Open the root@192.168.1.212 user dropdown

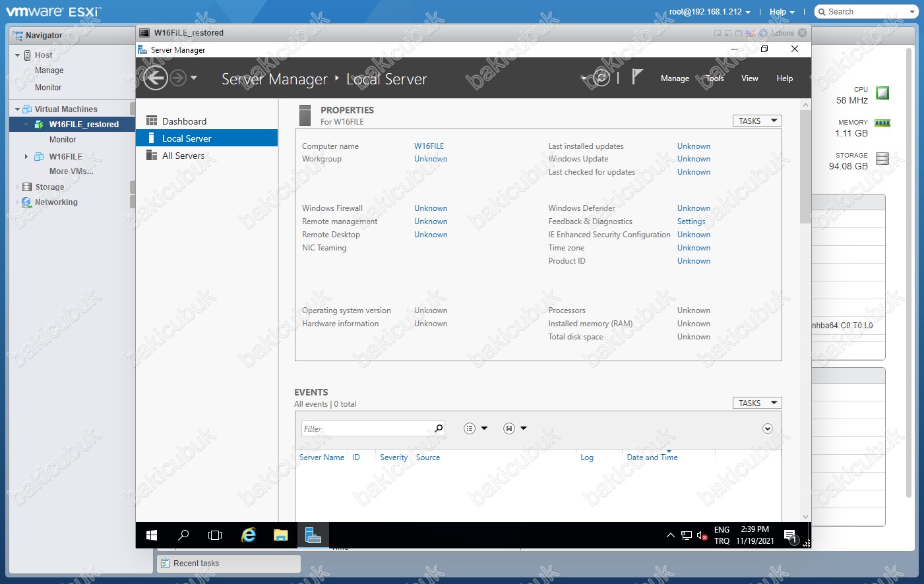tap(710, 12)
